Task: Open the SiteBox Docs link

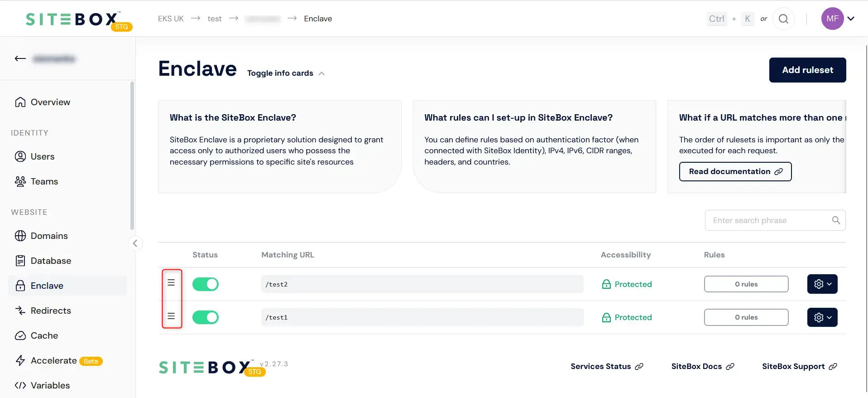Action: [x=703, y=366]
